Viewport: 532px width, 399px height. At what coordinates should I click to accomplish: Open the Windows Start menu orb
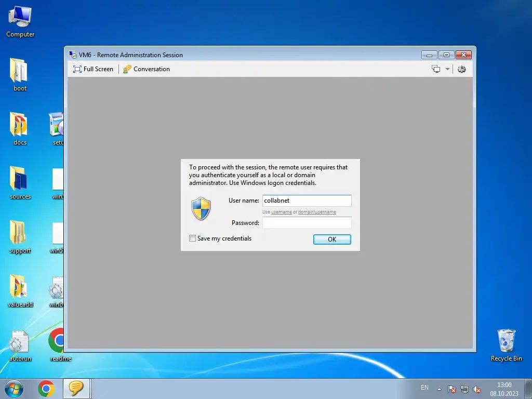(x=14, y=389)
